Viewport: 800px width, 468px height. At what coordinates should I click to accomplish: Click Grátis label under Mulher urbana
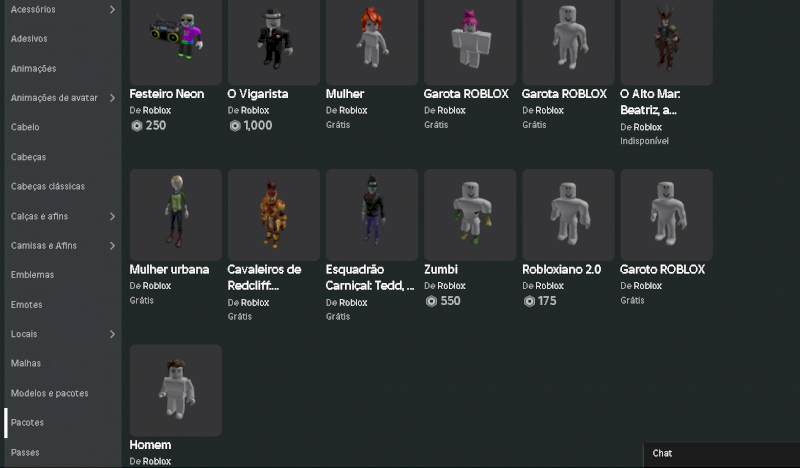[141, 300]
